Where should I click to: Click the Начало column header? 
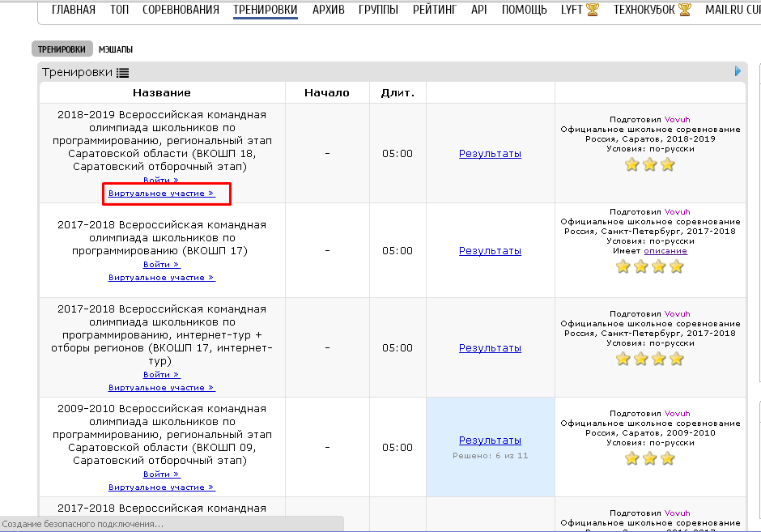pos(326,92)
